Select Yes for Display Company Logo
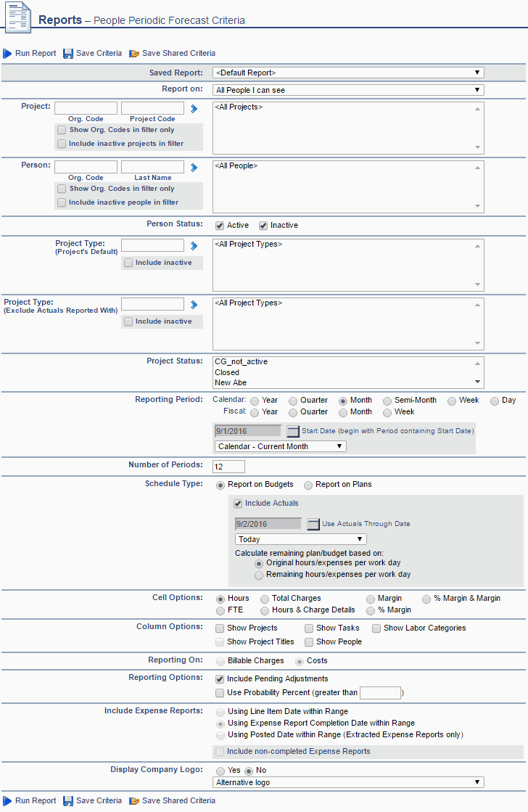Viewport: 528px width, 812px height. [220, 771]
